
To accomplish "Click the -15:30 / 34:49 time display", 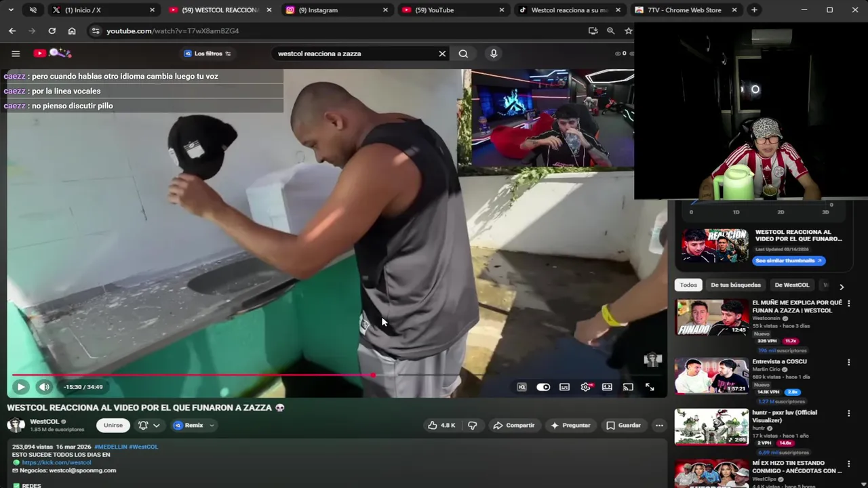I will pos(83,387).
